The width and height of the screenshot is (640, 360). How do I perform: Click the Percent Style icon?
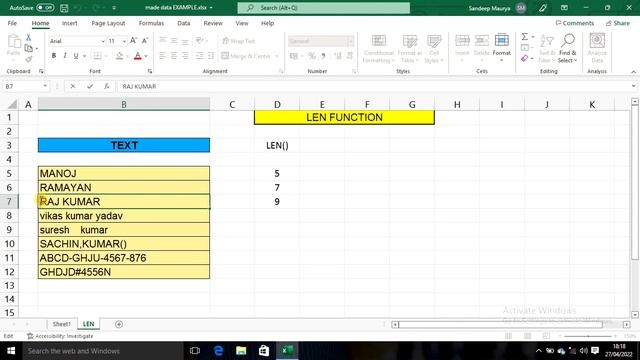tap(312, 56)
